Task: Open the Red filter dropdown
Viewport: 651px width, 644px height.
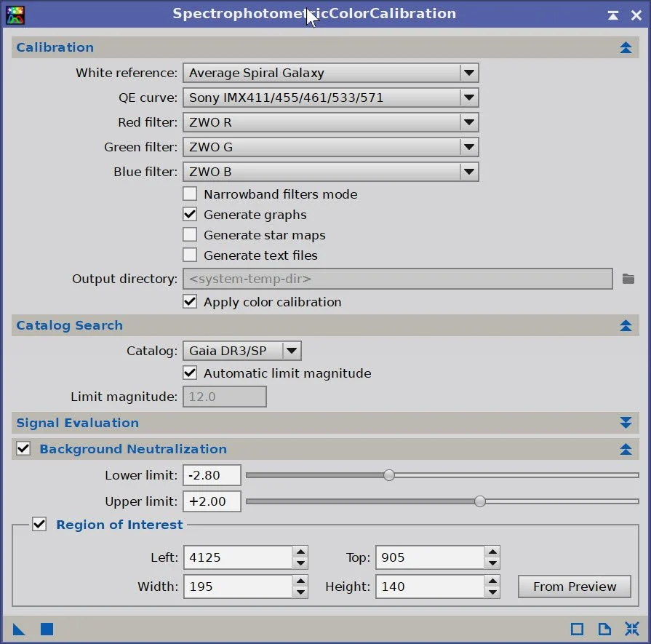Action: click(x=331, y=122)
